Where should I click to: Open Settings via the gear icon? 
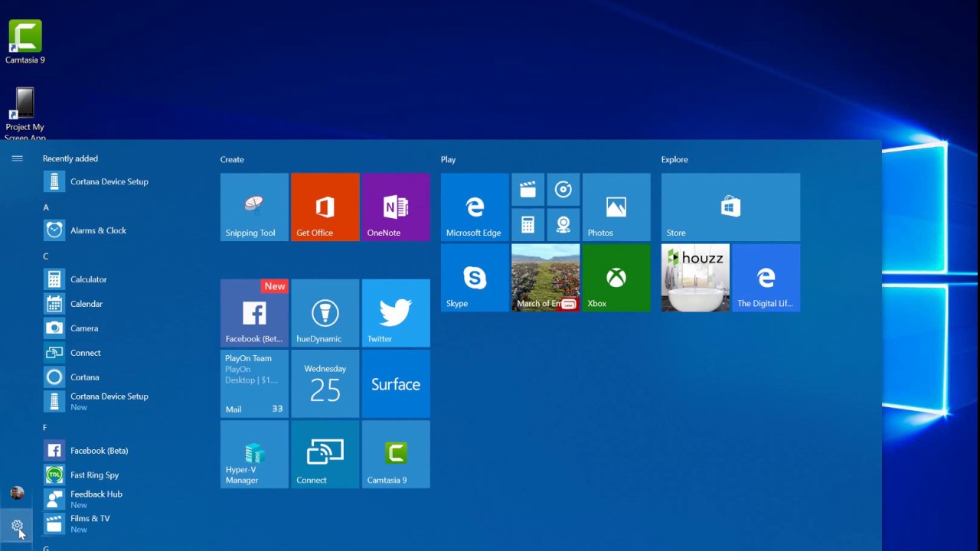click(17, 526)
